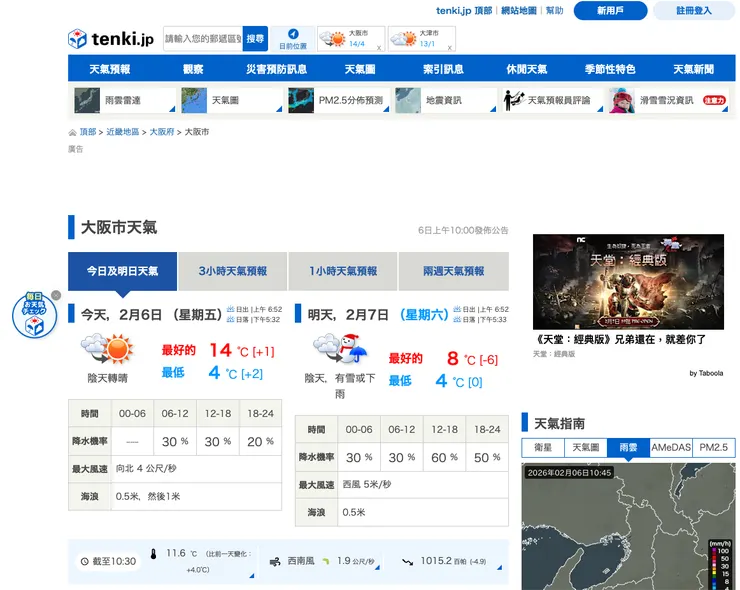The height and width of the screenshot is (590, 740).
Task: Open the 災害預防訊息 main menu
Action: point(277,69)
